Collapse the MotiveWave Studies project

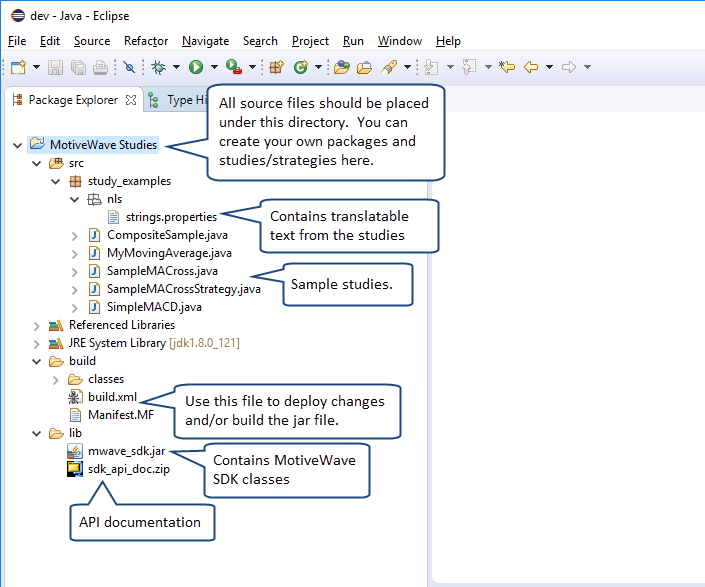tap(17, 145)
